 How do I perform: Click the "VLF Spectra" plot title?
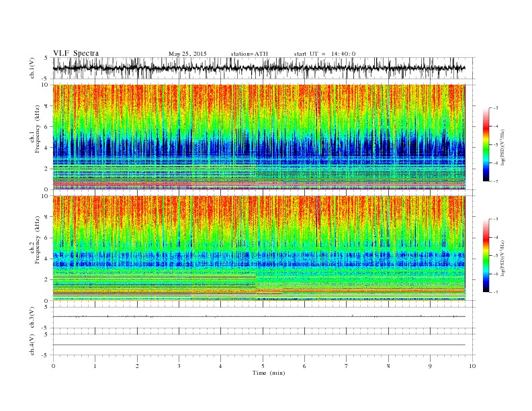(x=76, y=53)
